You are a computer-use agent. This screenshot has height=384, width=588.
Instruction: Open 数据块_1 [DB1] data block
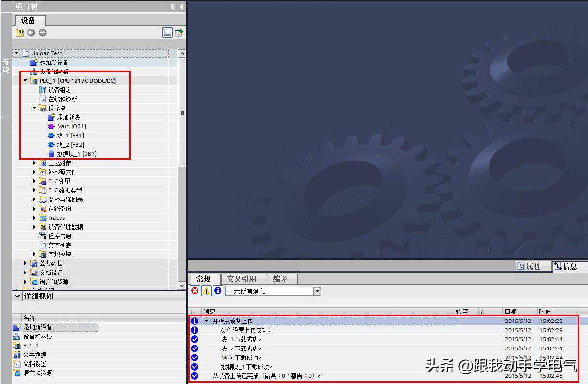76,154
